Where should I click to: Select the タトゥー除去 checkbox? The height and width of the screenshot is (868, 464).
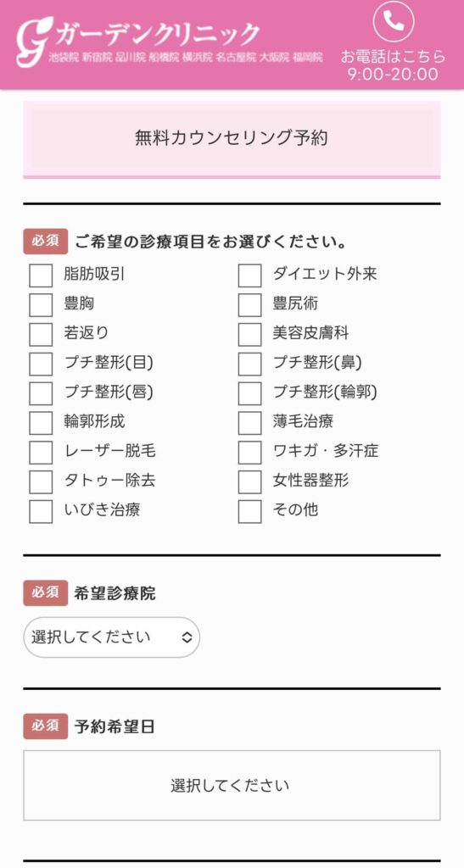tap(41, 481)
